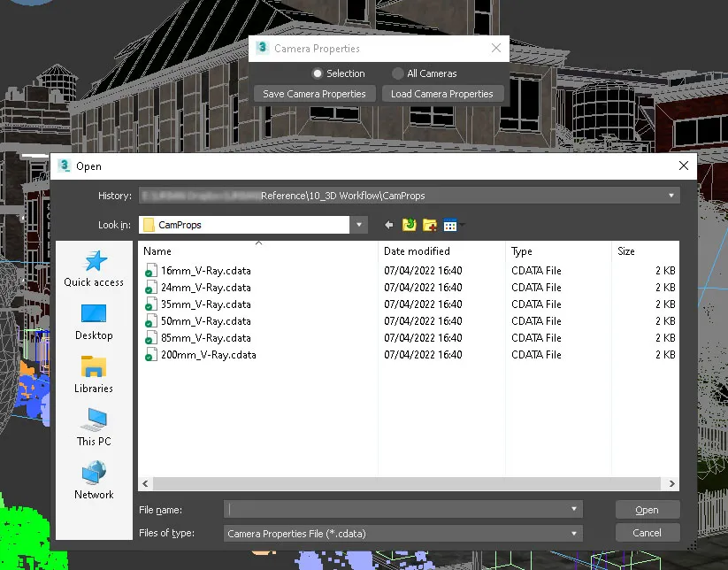
Task: Click the 24mm_V-Ray.cdata file icon
Action: (150, 288)
